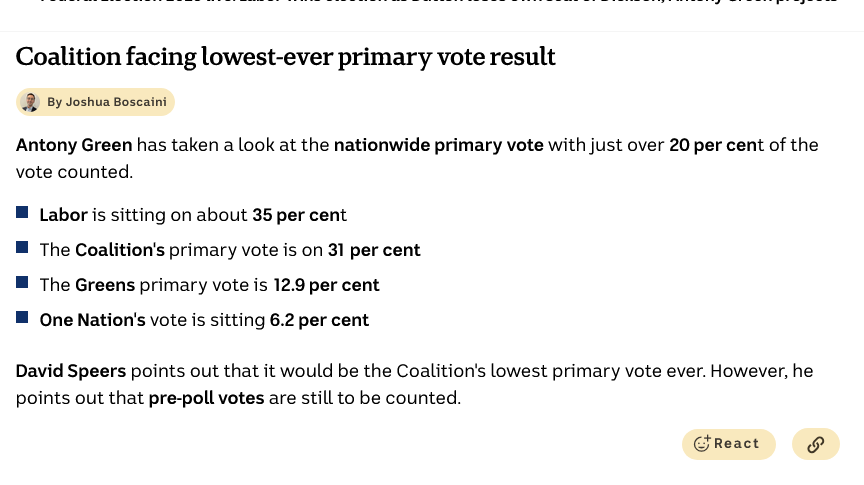Open Joshua Boscaini's avatar photo
864x485 pixels.
coord(30,102)
